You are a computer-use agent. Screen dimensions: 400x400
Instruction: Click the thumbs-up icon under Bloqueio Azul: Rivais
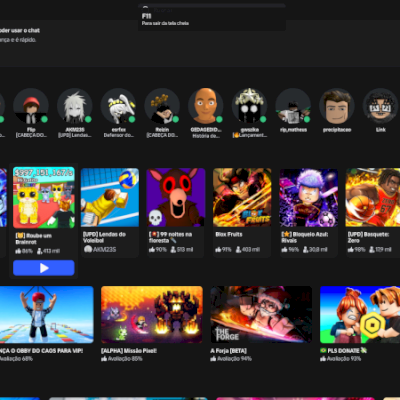tap(284, 249)
